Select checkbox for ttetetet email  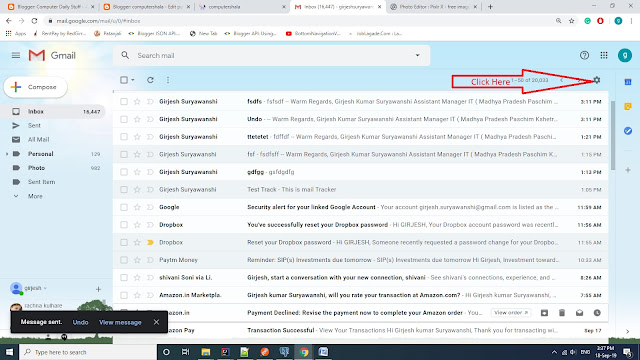pyautogui.click(x=124, y=137)
